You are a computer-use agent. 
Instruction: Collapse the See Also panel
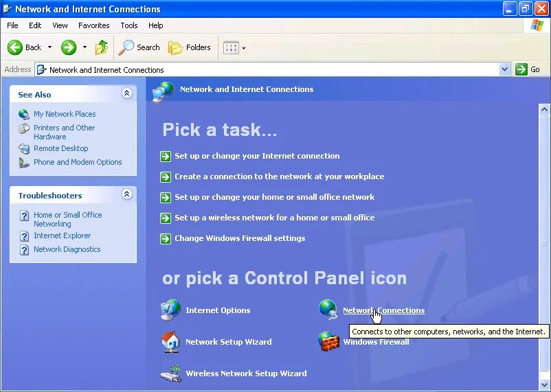coord(126,93)
